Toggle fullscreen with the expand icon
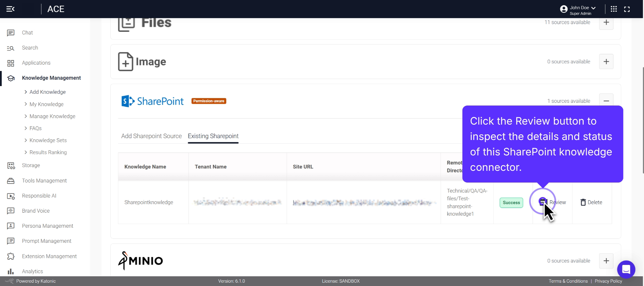This screenshot has height=286, width=644. (x=627, y=9)
